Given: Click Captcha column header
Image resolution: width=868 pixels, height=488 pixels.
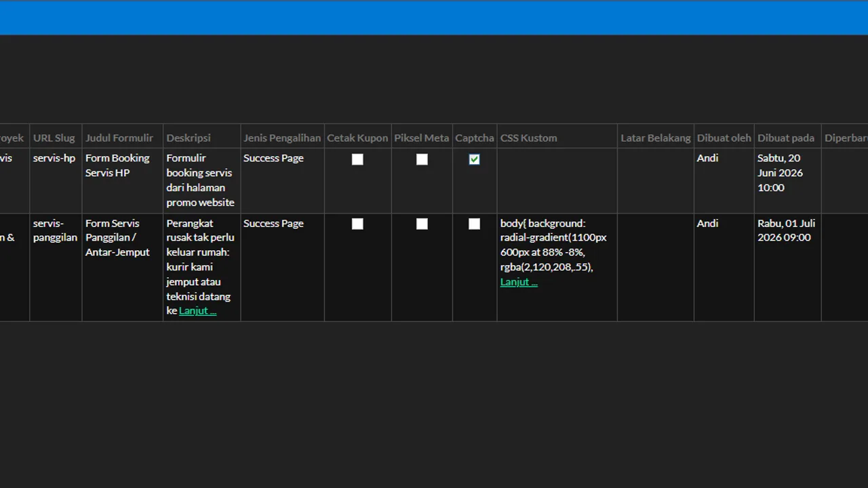Looking at the screenshot, I should [x=475, y=138].
